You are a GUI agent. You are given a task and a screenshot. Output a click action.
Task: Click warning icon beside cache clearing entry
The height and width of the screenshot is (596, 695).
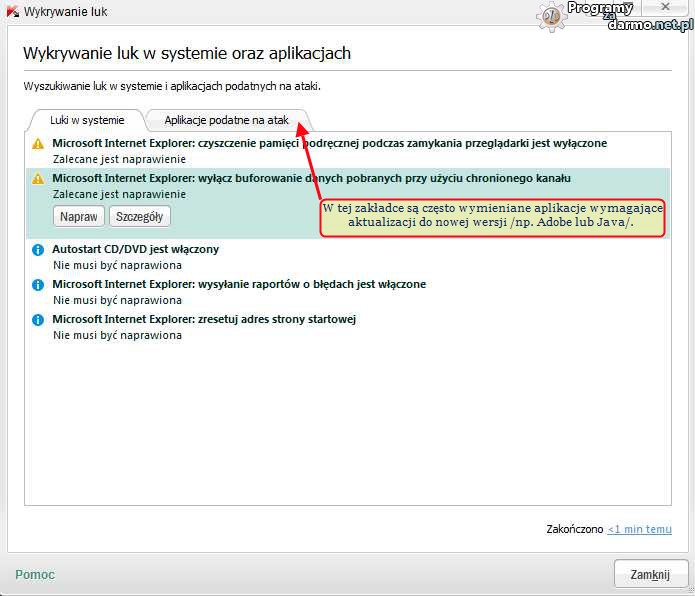tap(38, 144)
